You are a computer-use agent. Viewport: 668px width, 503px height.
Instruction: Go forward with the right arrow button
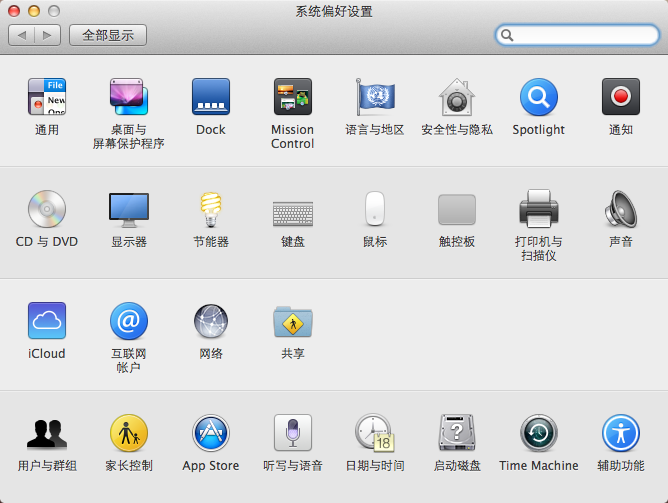coord(47,35)
